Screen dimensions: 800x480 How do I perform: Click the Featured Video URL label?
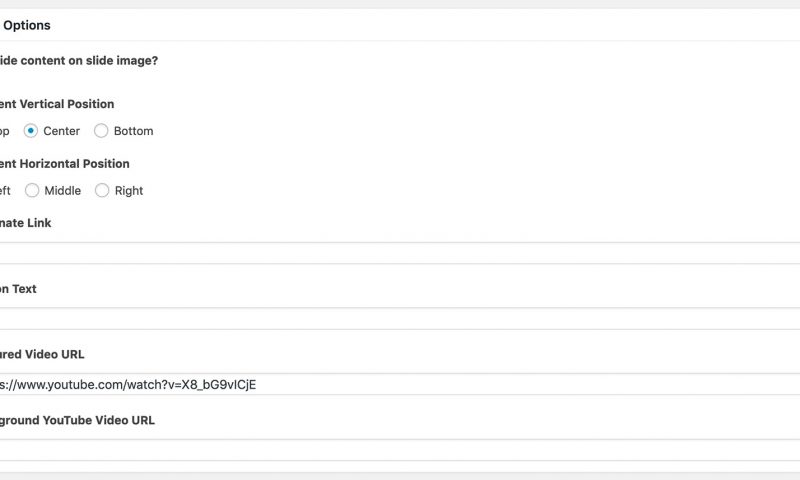pyautogui.click(x=42, y=355)
